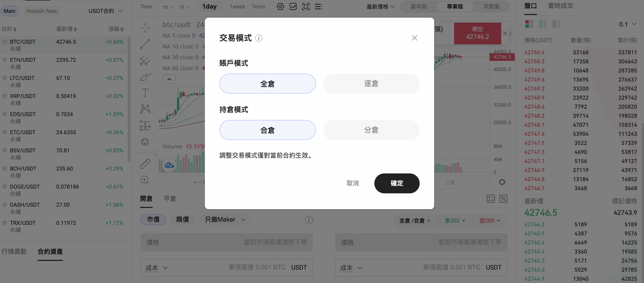Viewport: 644px width, 283px height.
Task: Select 分倉 position mode
Action: click(x=371, y=130)
